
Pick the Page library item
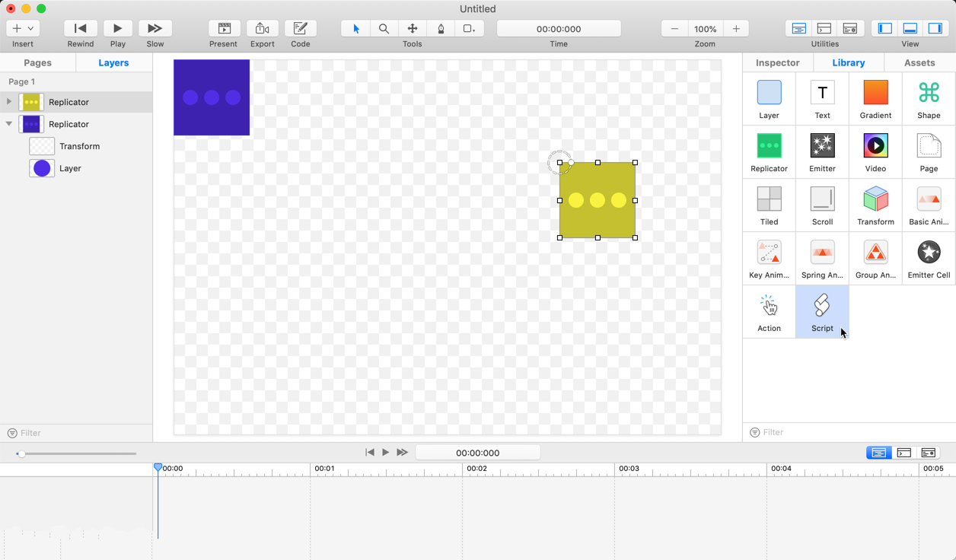(929, 152)
